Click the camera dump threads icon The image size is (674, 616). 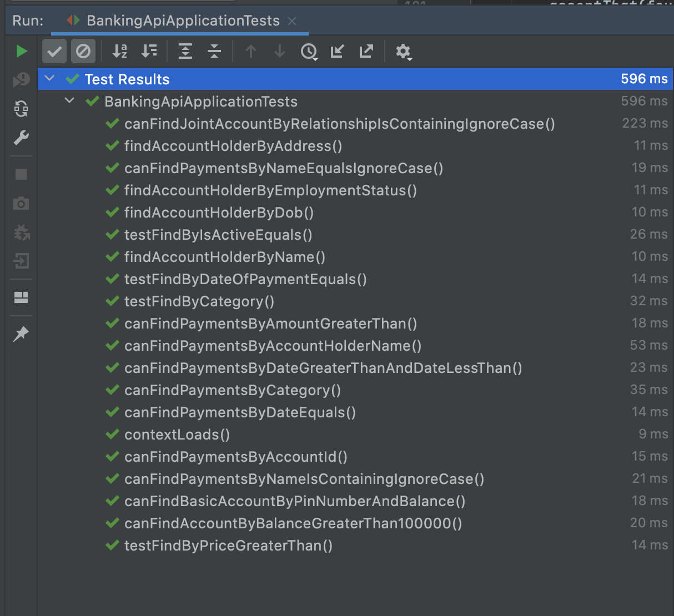pyautogui.click(x=21, y=203)
